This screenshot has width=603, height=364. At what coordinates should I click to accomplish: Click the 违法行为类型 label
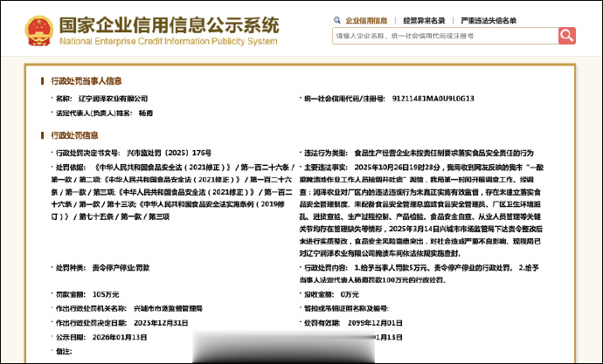[x=325, y=153]
